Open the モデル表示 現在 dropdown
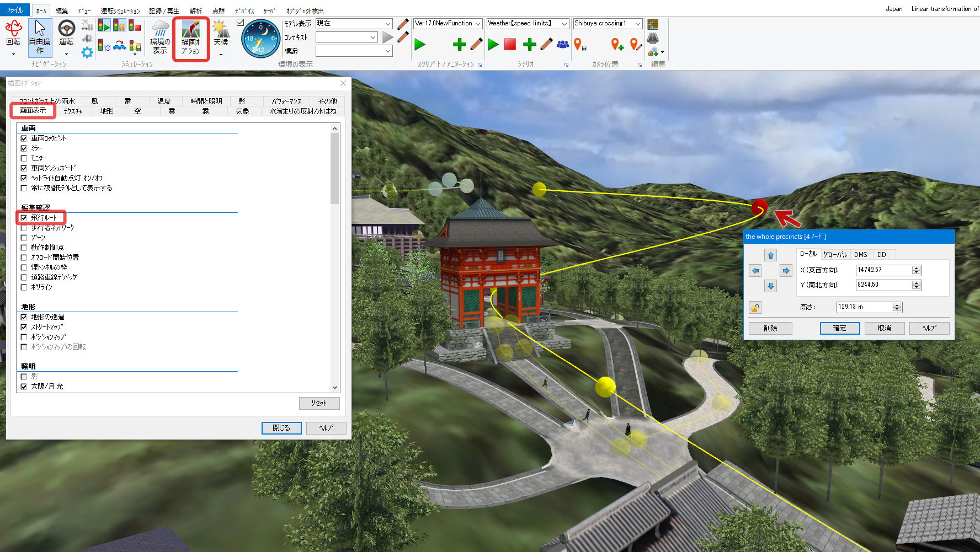 point(354,24)
